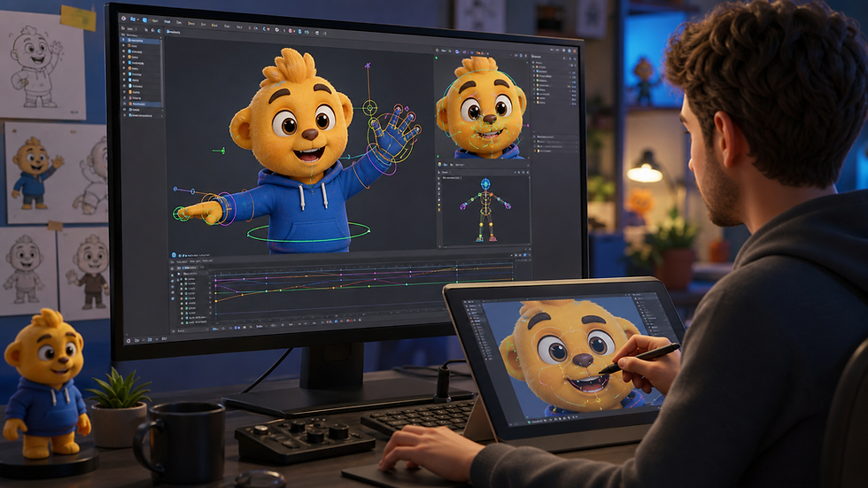The height and width of the screenshot is (488, 868).
Task: Click the purple marker atop the orange vertical line
Action: 368,66
